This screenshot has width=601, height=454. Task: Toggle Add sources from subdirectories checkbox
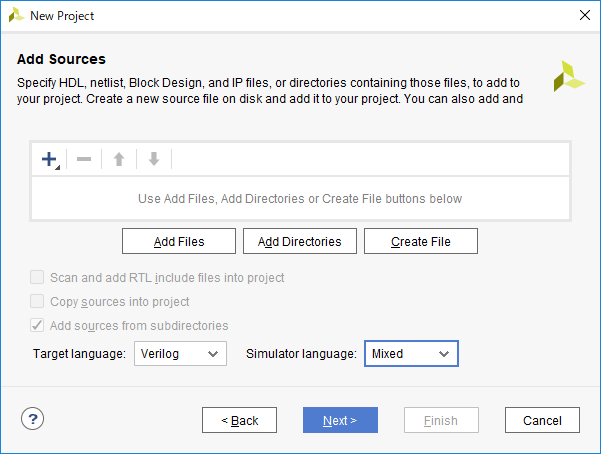pyautogui.click(x=38, y=325)
